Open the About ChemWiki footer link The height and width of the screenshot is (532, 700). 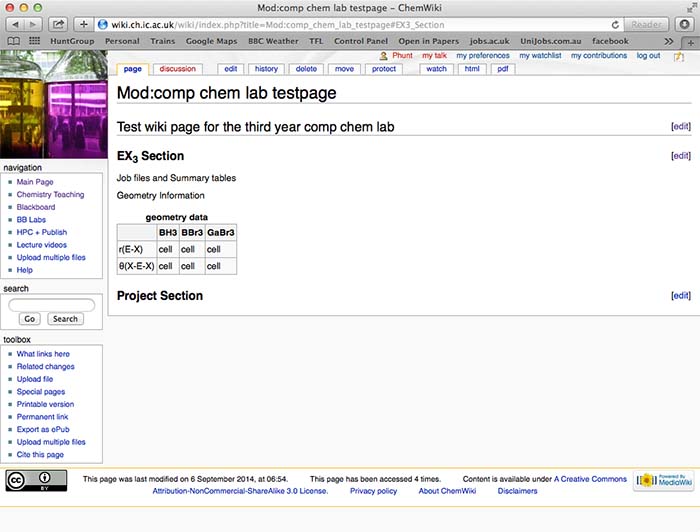[x=447, y=491]
